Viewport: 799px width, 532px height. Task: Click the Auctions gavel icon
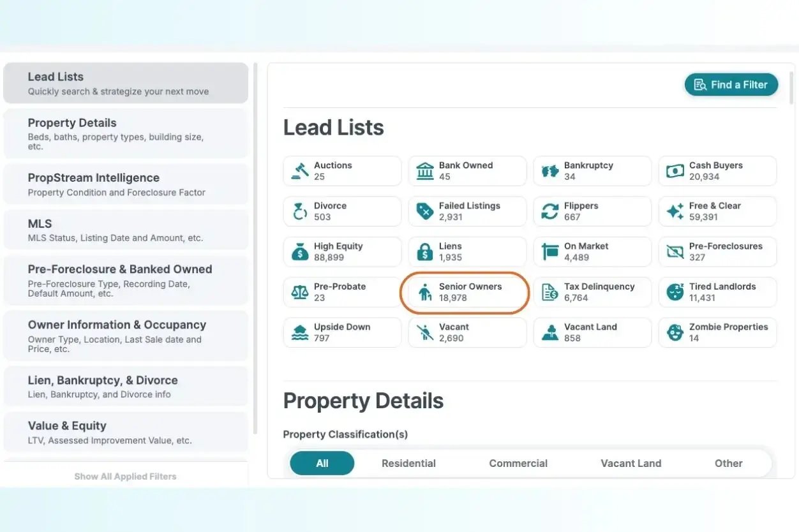click(x=300, y=171)
